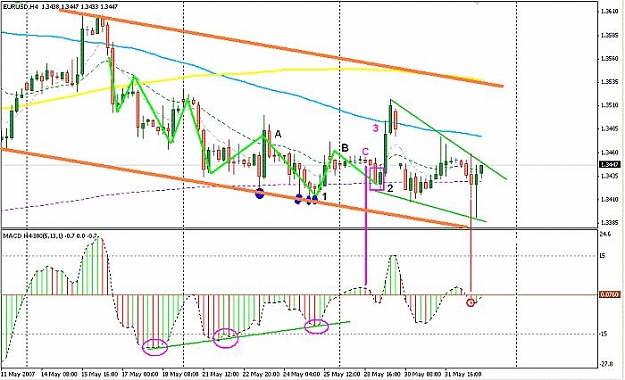Select the 1.3410 price axis label
This screenshot has height=380, width=625.
(610, 199)
